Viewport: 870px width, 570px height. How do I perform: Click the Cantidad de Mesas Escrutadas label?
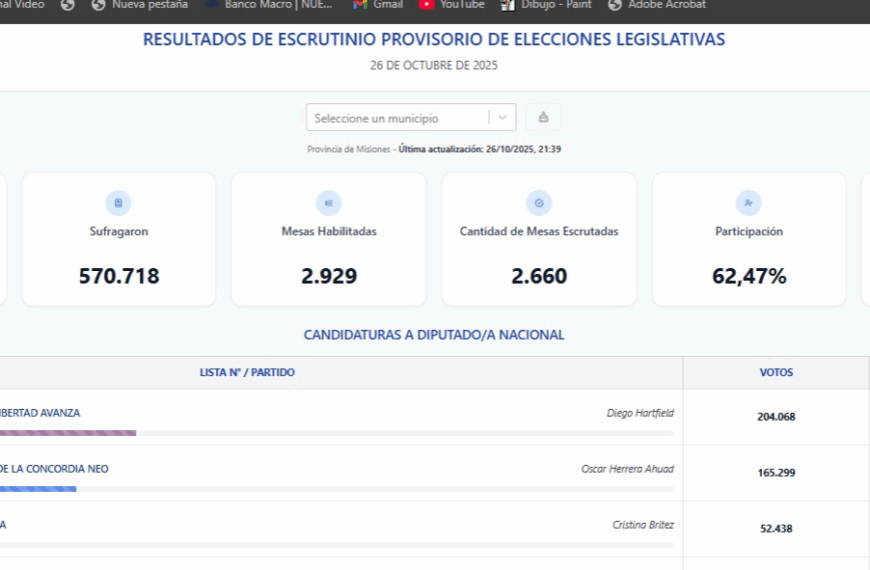pos(539,231)
